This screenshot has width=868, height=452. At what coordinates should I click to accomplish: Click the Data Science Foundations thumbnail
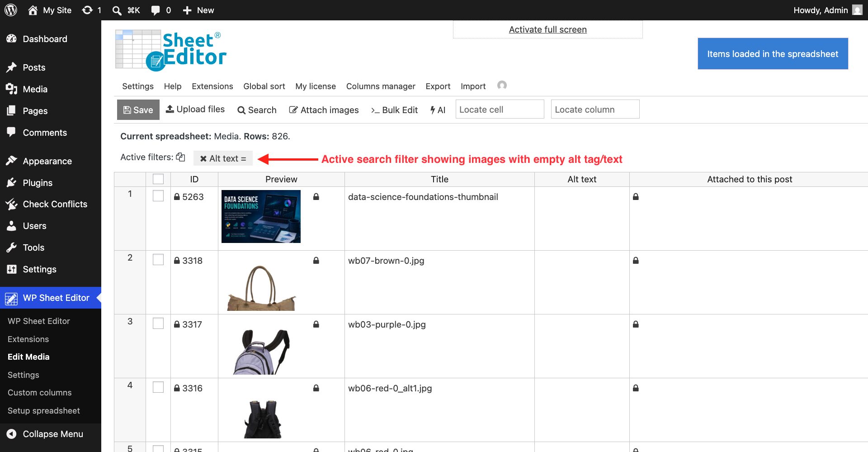coord(261,217)
